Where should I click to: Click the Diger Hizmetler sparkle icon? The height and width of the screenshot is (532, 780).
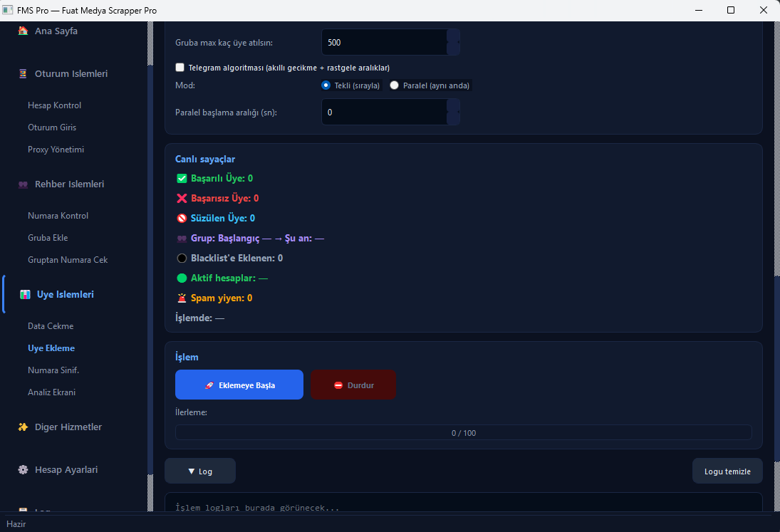[x=23, y=427]
